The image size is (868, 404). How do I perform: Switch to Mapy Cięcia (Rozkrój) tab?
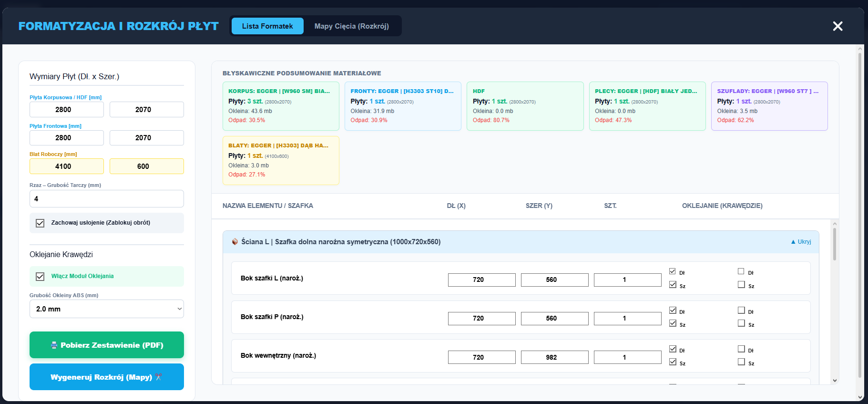click(352, 26)
